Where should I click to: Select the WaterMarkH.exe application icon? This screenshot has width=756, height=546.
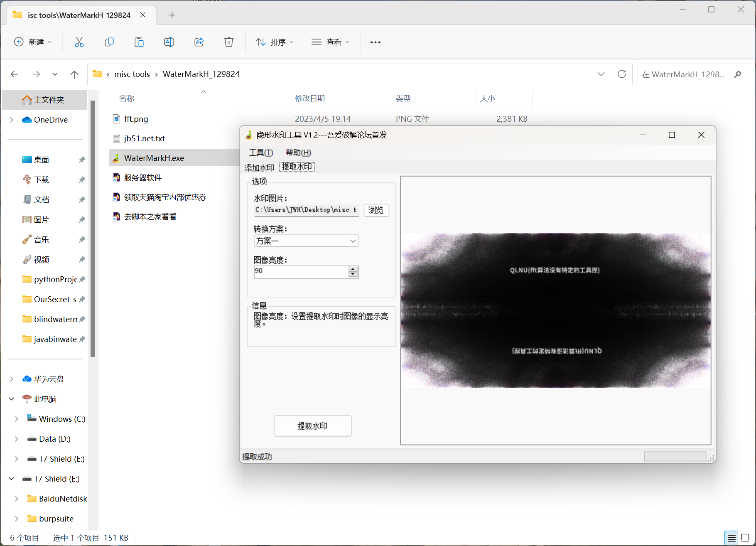(117, 158)
